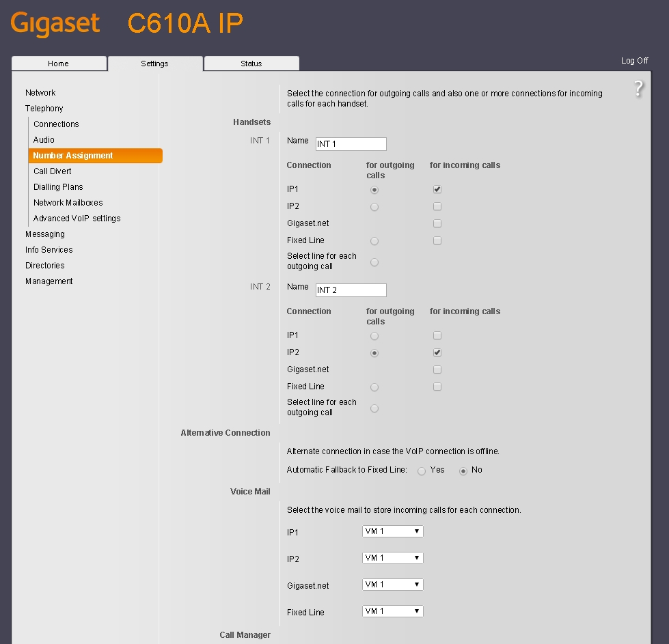Open the help question mark icon

click(x=638, y=89)
